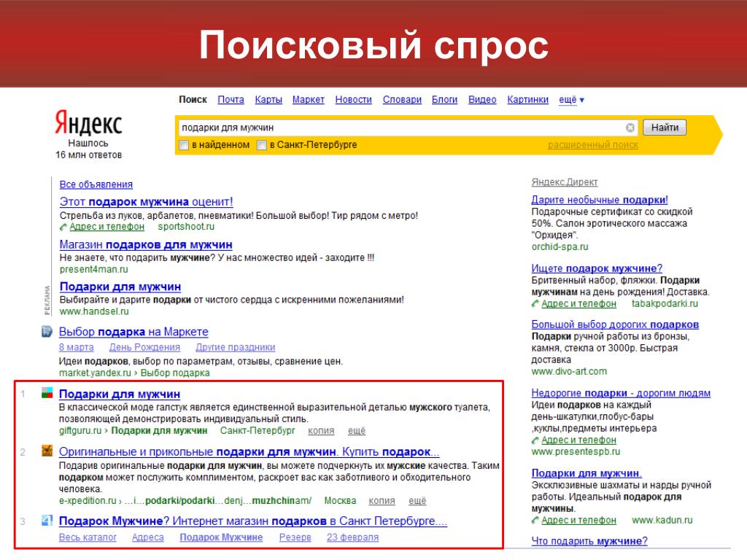
Task: Toggle the 'в Санкт-Петербурге' checkbox
Action: pos(262,145)
